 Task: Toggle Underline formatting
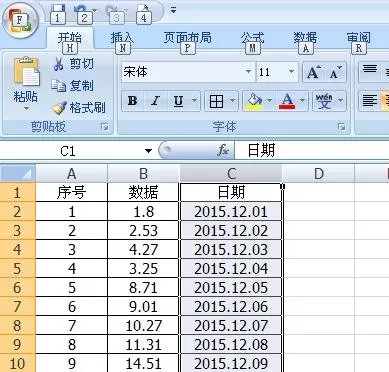[x=178, y=101]
